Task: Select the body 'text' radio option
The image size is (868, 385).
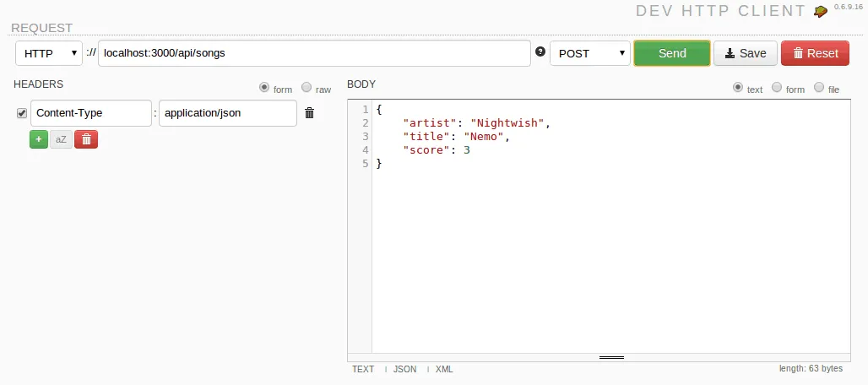Action: pyautogui.click(x=738, y=88)
